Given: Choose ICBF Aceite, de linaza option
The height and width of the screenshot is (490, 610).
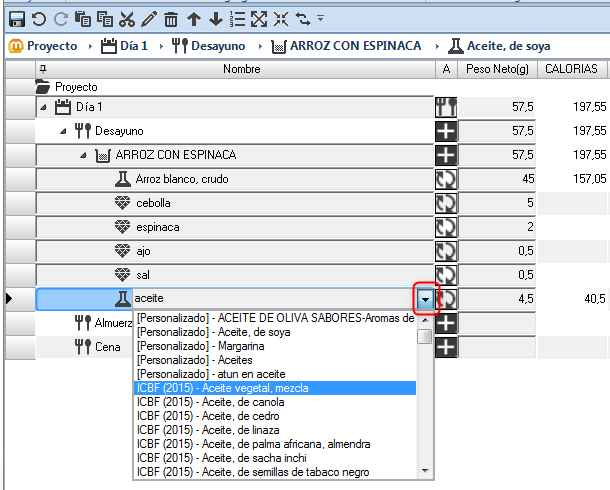Looking at the screenshot, I should pyautogui.click(x=275, y=430).
